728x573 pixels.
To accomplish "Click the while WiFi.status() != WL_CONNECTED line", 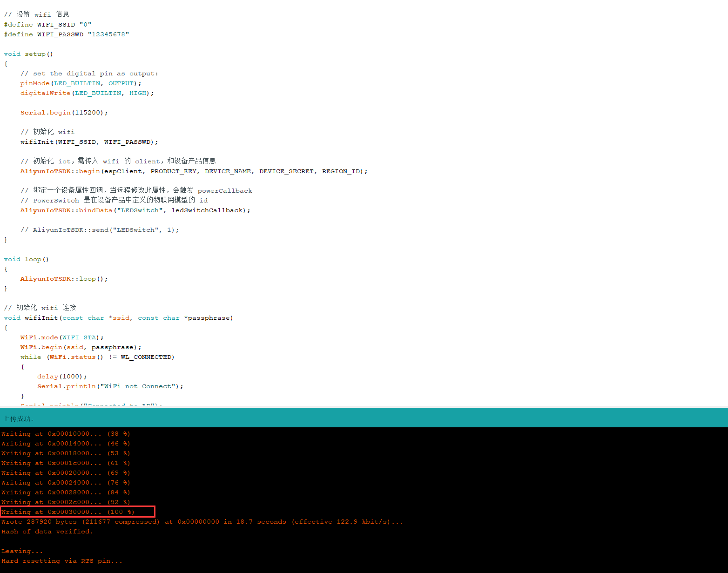I will (97, 357).
